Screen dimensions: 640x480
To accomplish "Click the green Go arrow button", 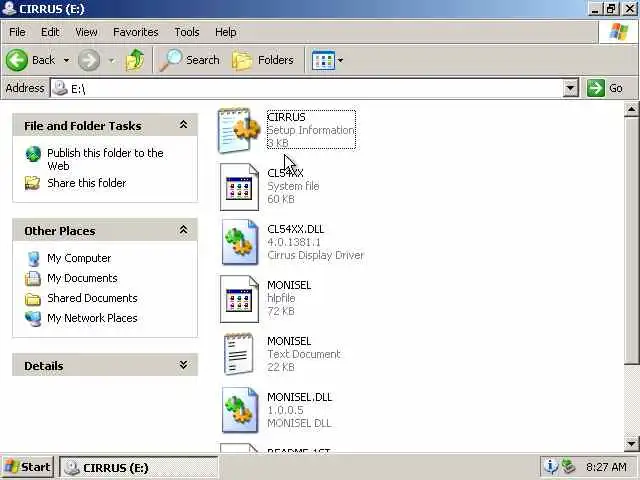I will (x=596, y=88).
